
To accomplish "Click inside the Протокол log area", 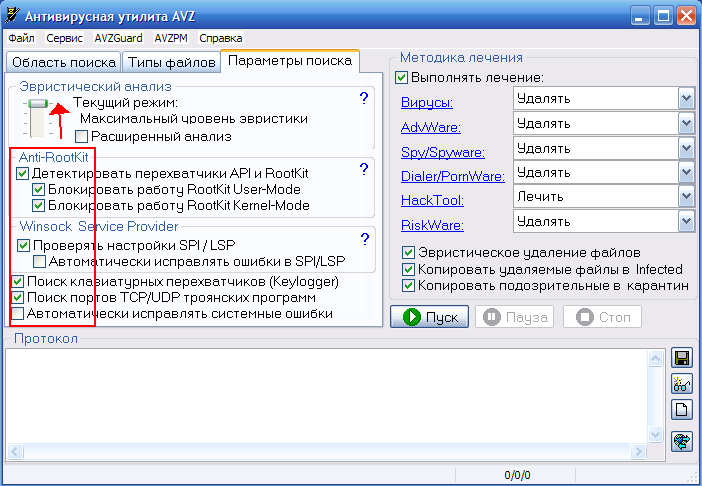I will [327, 396].
